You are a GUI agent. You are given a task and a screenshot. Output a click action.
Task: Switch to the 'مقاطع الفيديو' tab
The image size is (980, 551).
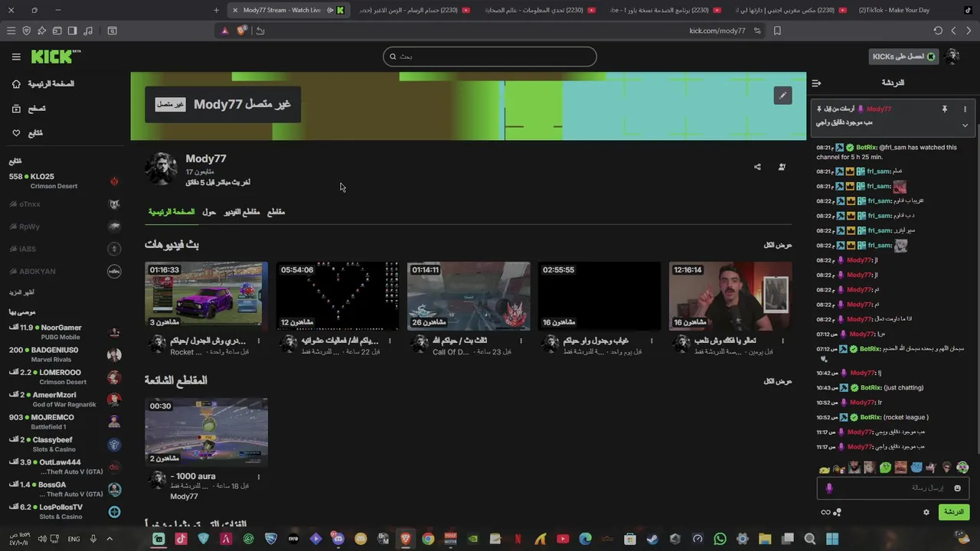242,212
